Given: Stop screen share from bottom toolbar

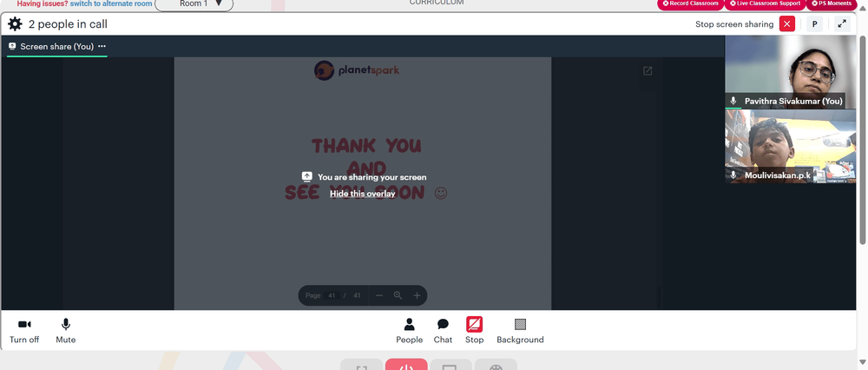Looking at the screenshot, I should click(475, 331).
